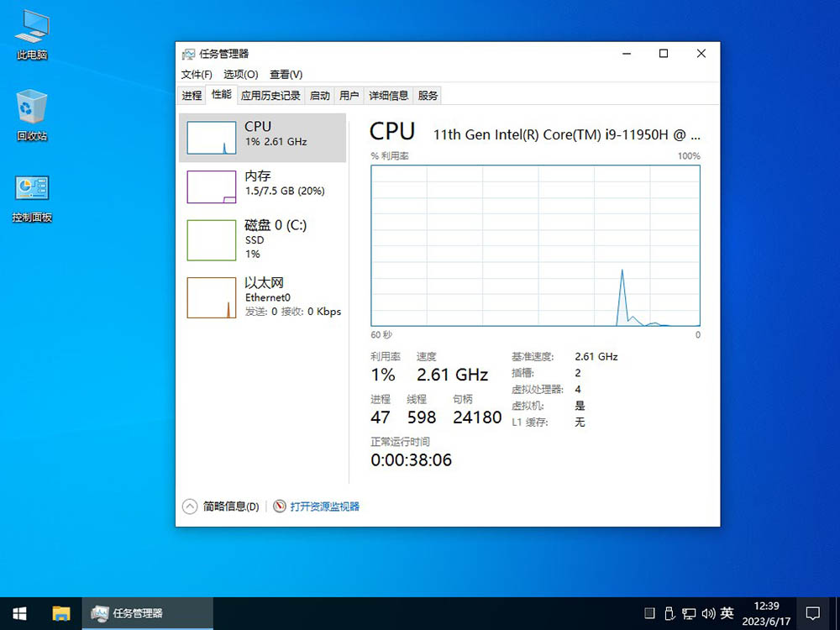Close the Task Manager window

pyautogui.click(x=701, y=54)
